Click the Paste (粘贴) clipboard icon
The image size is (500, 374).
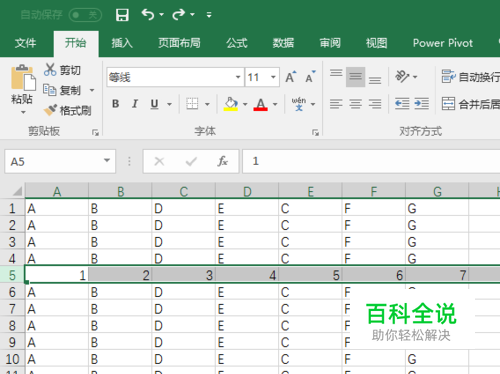[23, 77]
